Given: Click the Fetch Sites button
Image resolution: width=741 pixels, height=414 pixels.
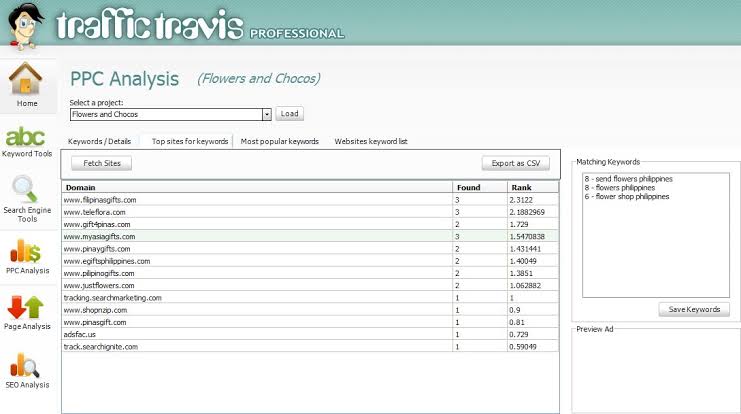Looking at the screenshot, I should click(x=102, y=164).
